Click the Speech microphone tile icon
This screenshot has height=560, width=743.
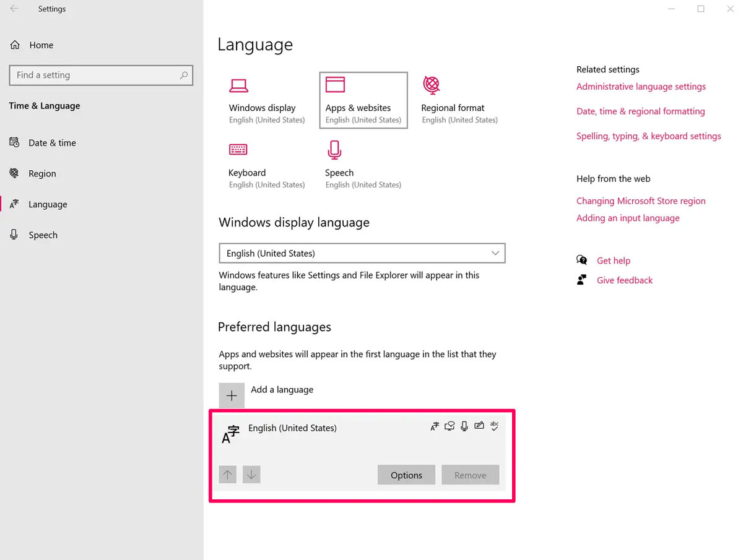(x=335, y=149)
